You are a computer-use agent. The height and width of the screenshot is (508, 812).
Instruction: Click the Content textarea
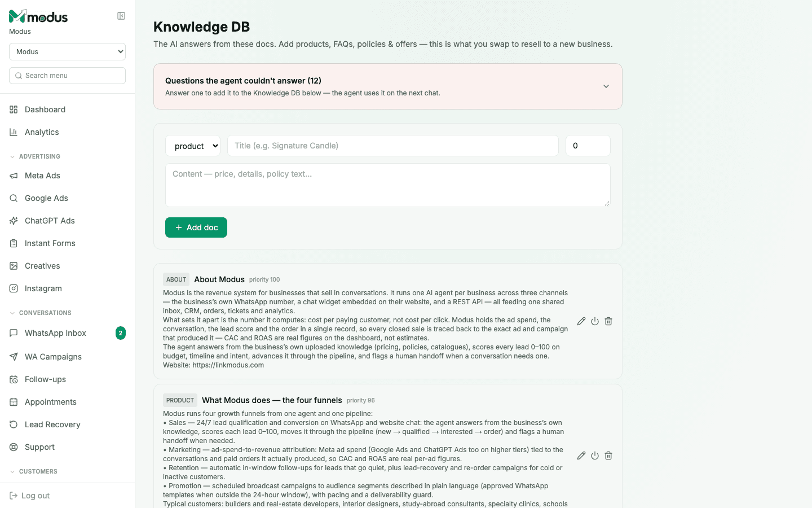coord(388,185)
